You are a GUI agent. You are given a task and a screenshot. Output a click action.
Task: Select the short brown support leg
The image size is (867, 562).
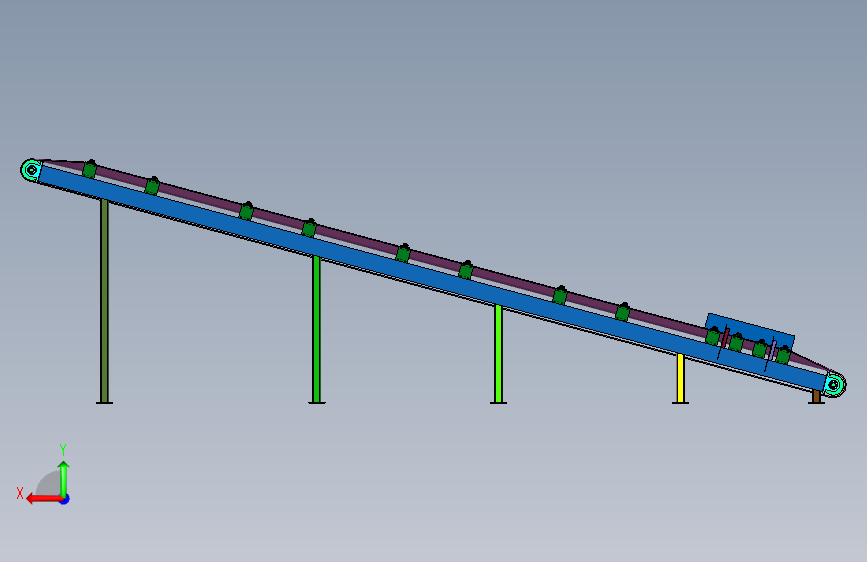[x=816, y=397]
